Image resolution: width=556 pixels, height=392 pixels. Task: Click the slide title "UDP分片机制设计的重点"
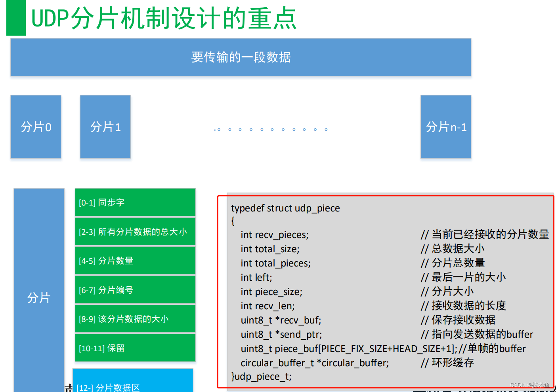click(x=164, y=19)
